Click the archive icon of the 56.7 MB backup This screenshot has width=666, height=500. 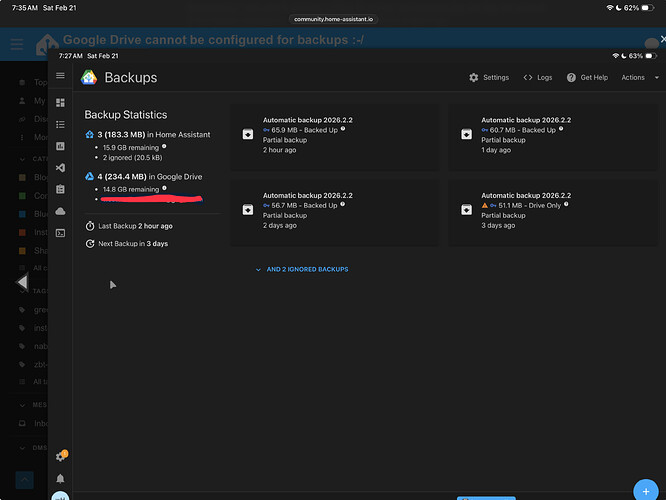pyautogui.click(x=248, y=209)
